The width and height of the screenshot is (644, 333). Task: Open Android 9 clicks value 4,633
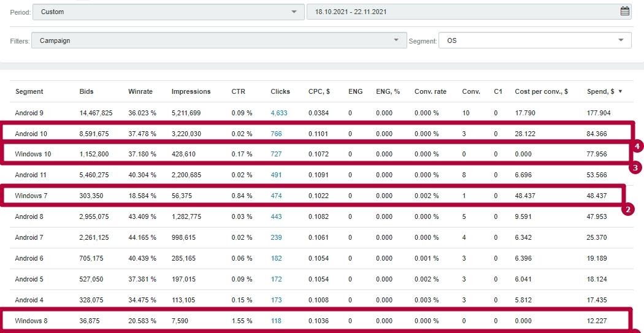(x=279, y=113)
